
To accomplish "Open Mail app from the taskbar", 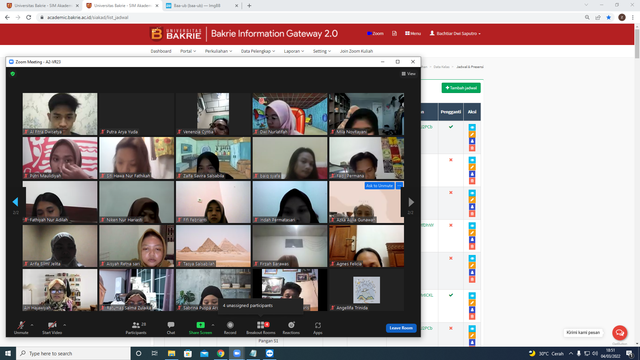I will (204, 353).
